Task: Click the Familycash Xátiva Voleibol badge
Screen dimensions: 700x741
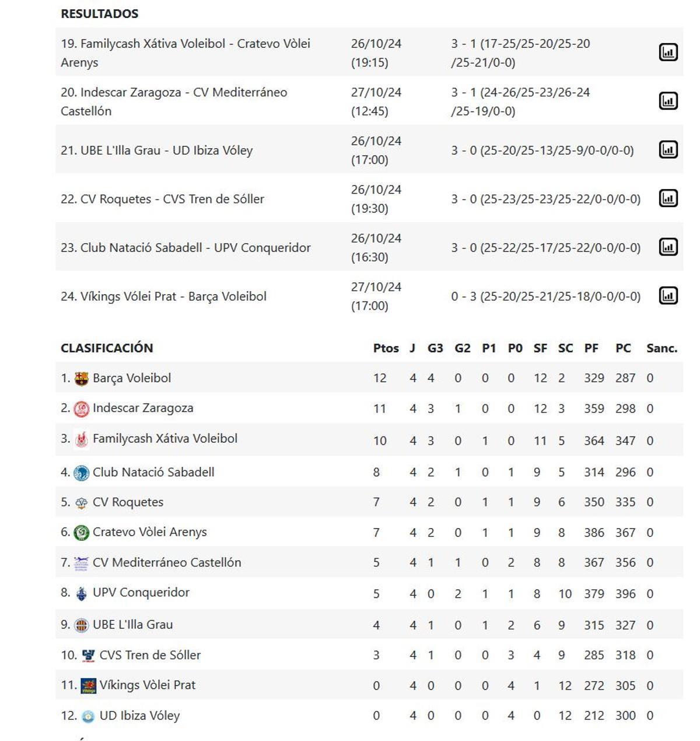Action: point(81,438)
